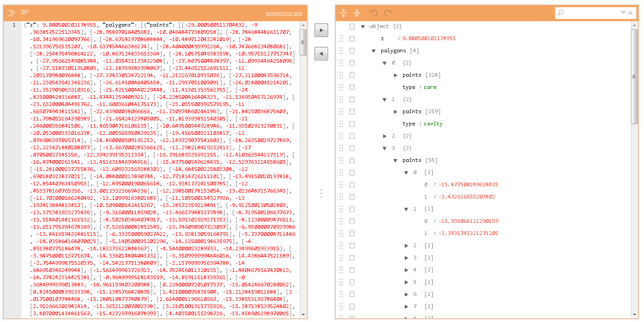This screenshot has height=322, width=644.
Task: Click code editor scroll down arrow
Action: pos(303,315)
